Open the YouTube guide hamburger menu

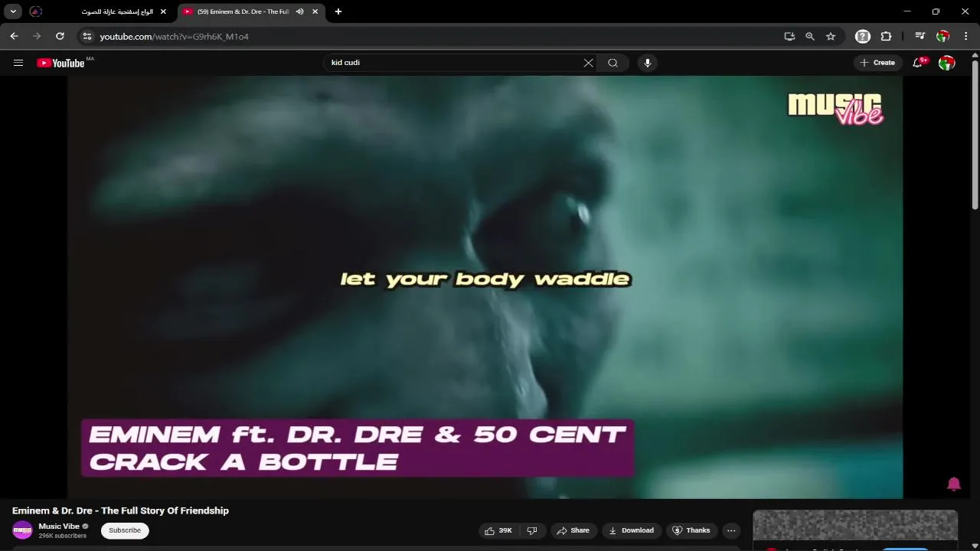tap(18, 63)
